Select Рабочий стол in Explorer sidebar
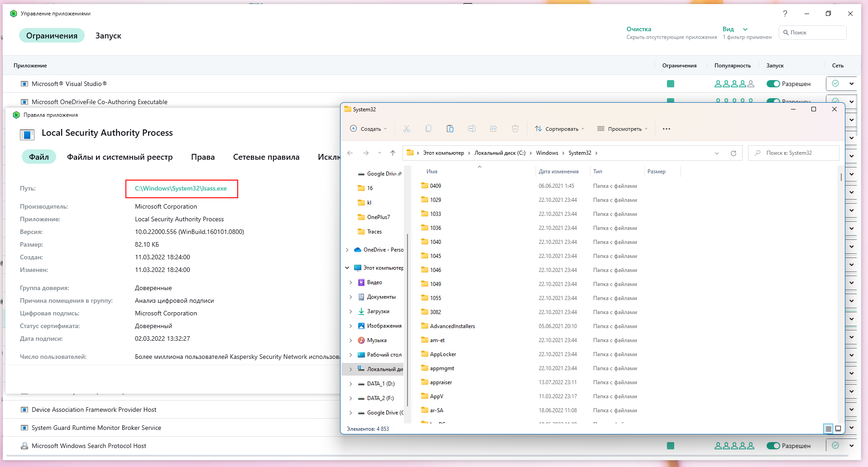868x467 pixels. [384, 355]
